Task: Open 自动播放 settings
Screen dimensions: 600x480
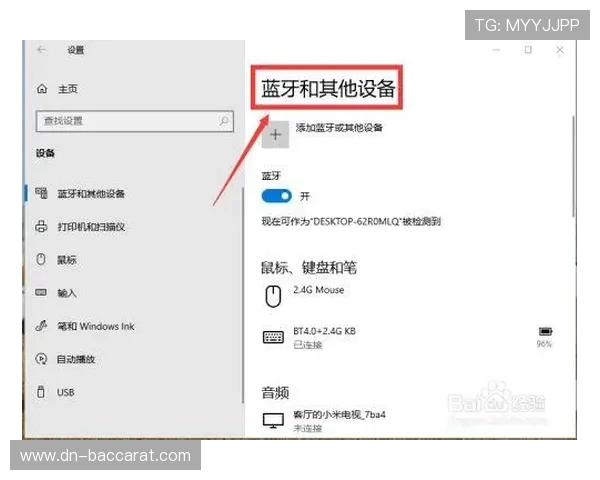Action: click(76, 359)
